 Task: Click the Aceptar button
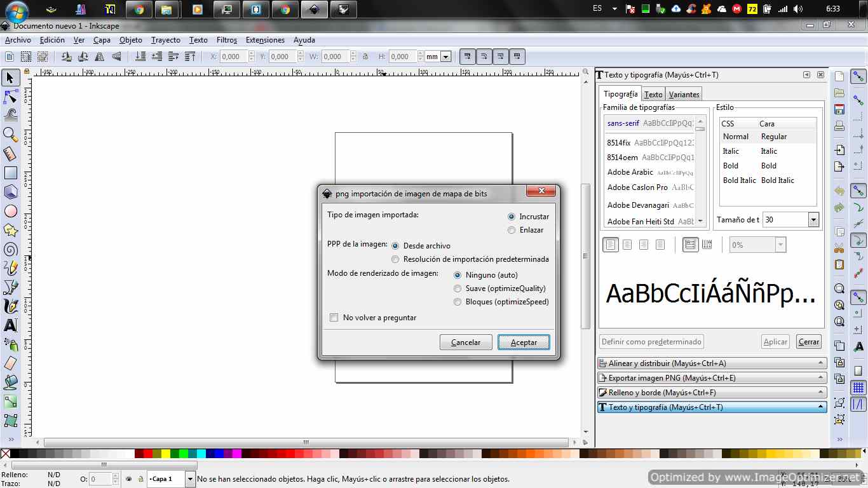524,342
